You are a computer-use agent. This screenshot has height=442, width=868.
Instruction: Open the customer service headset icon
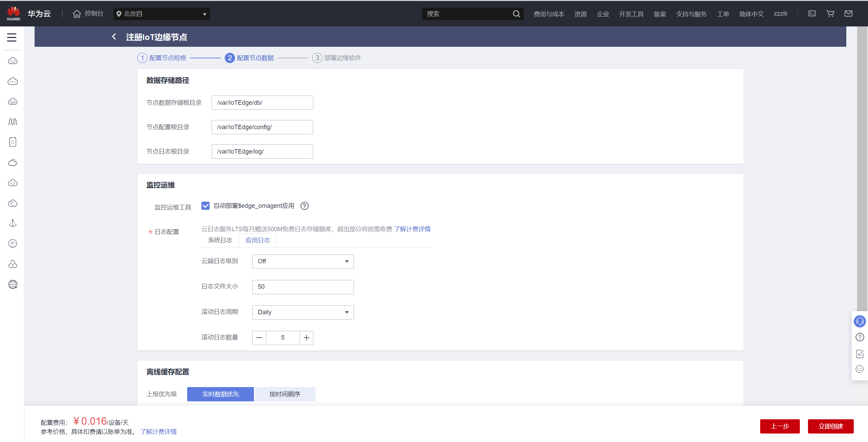(x=860, y=321)
